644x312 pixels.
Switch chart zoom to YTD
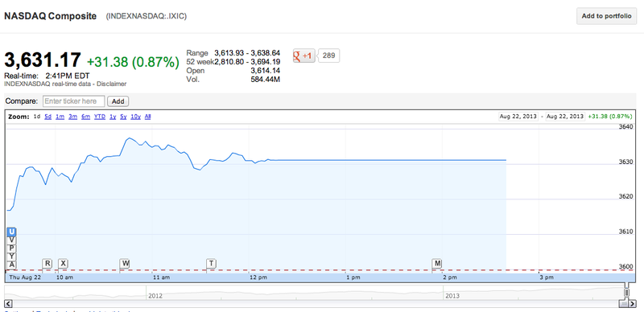pyautogui.click(x=100, y=117)
